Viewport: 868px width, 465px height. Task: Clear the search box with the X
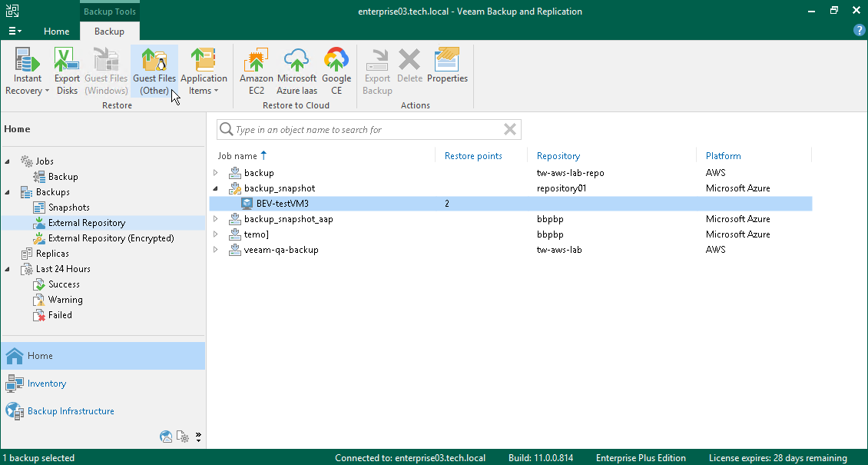(510, 130)
